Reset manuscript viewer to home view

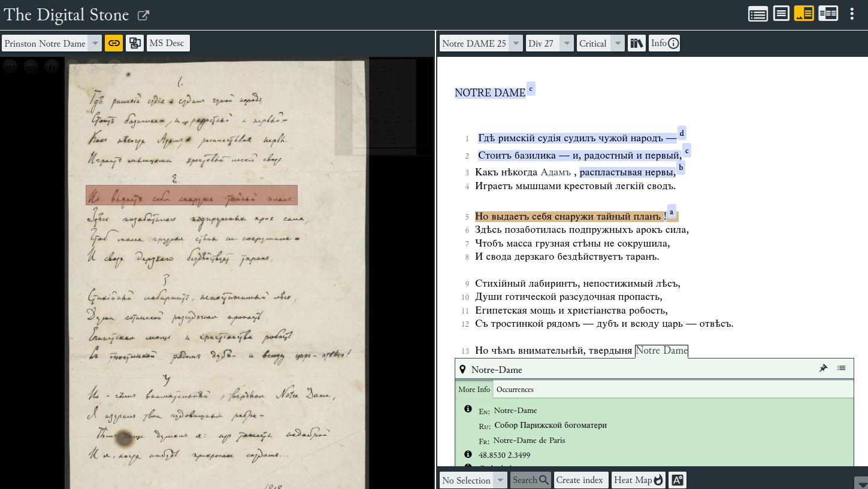tap(52, 66)
